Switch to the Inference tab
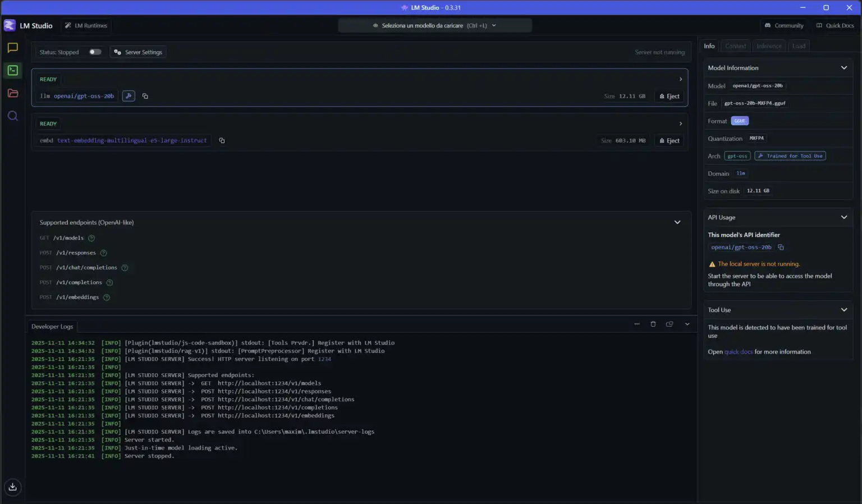862x504 pixels. click(769, 46)
